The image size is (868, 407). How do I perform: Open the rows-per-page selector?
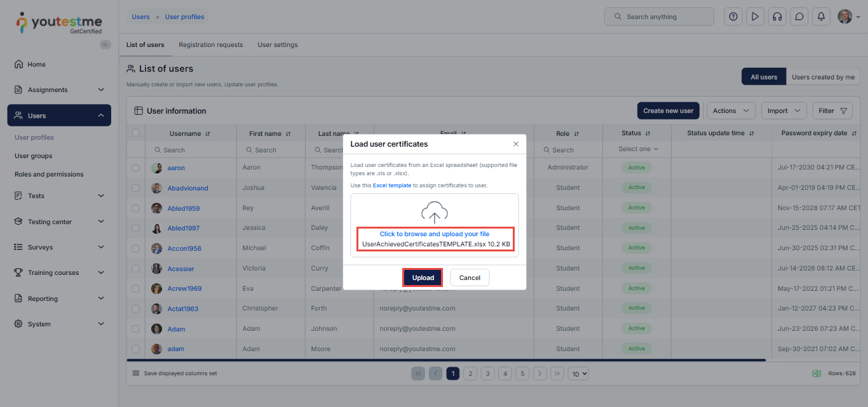point(578,374)
